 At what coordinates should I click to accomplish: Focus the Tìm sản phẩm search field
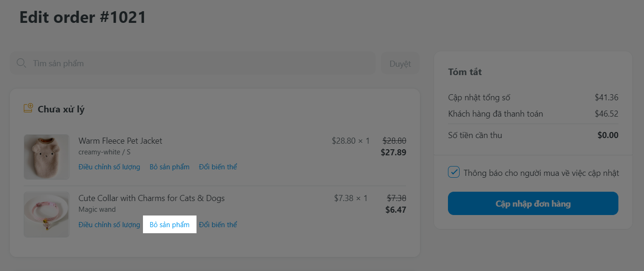[200, 63]
